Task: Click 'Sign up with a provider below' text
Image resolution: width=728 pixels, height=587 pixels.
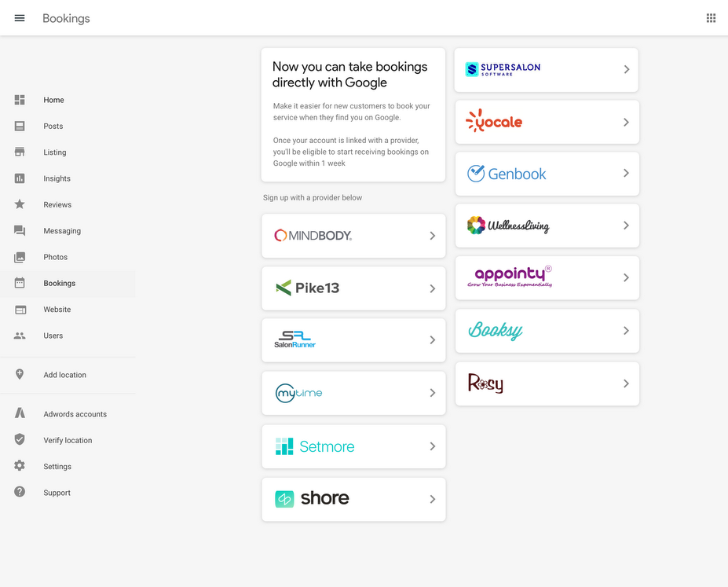Action: [x=313, y=197]
